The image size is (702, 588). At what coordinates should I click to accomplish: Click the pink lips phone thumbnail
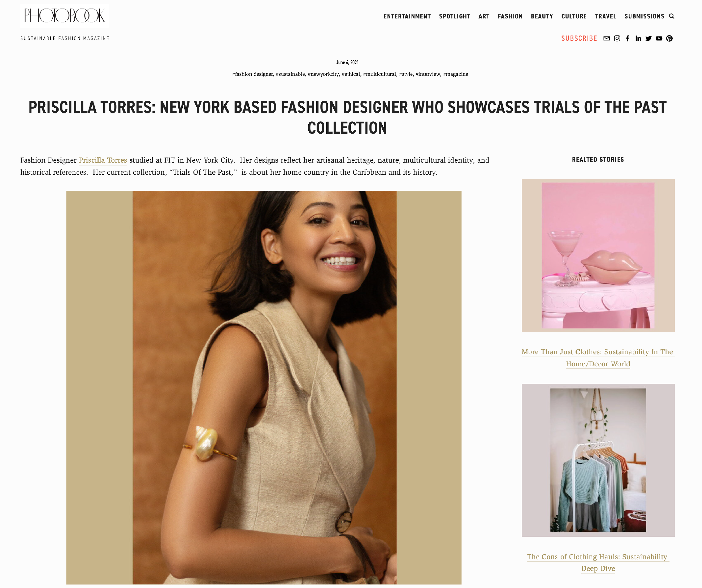[598, 255]
